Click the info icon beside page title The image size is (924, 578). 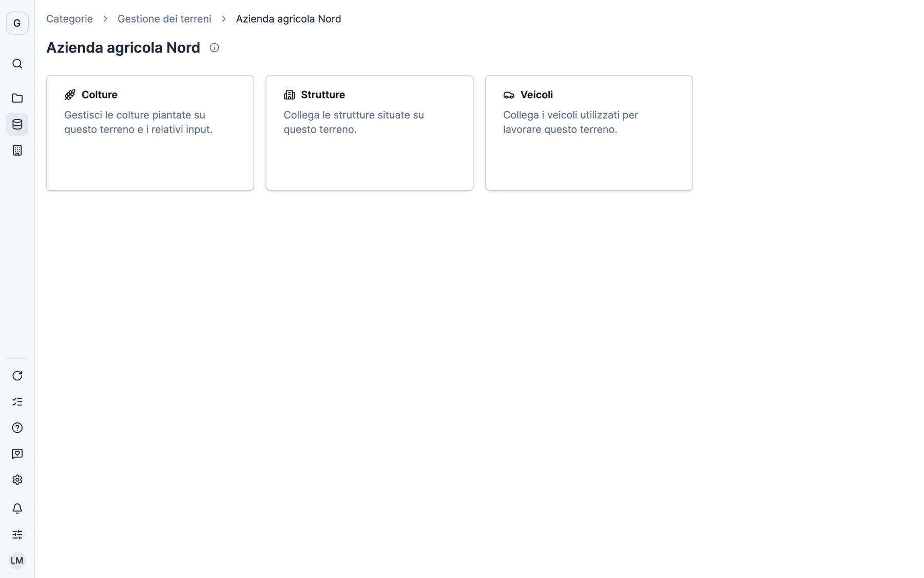click(x=215, y=48)
